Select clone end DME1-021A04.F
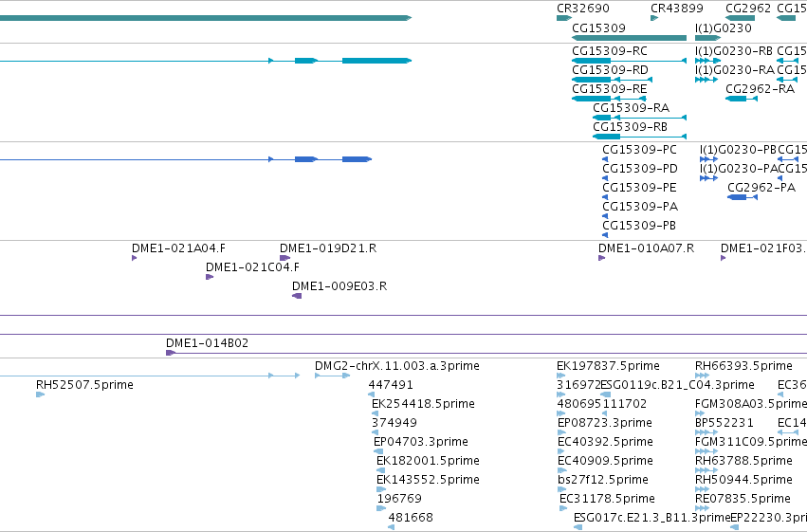The height and width of the screenshot is (532, 807). (x=178, y=248)
